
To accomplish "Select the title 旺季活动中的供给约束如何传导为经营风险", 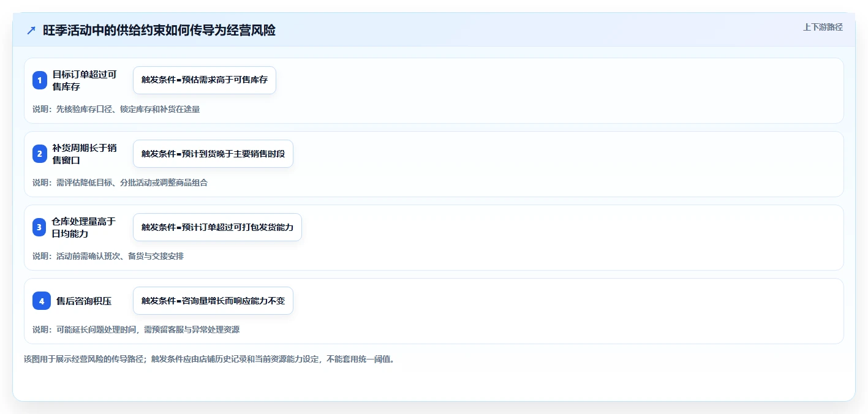I will pyautogui.click(x=159, y=31).
